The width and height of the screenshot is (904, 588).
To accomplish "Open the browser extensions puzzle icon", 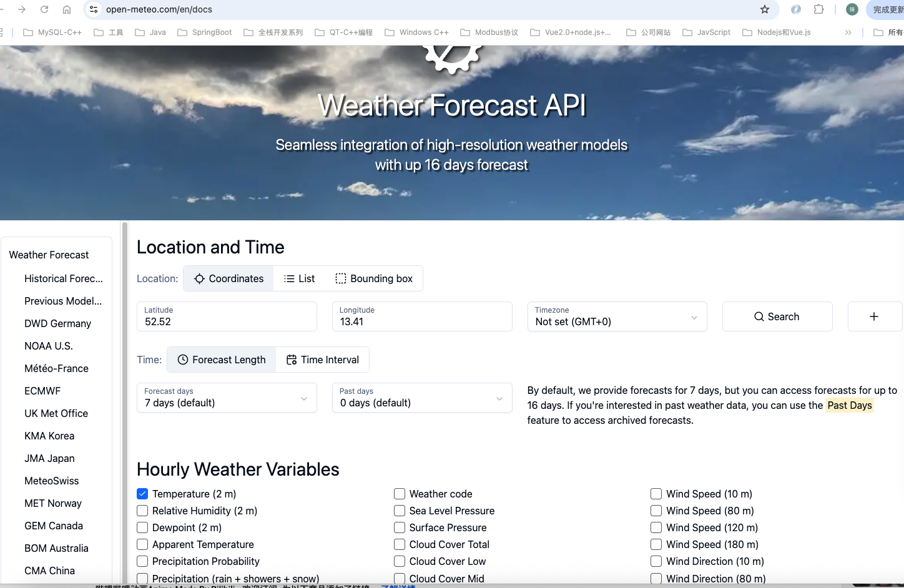I will tap(818, 9).
